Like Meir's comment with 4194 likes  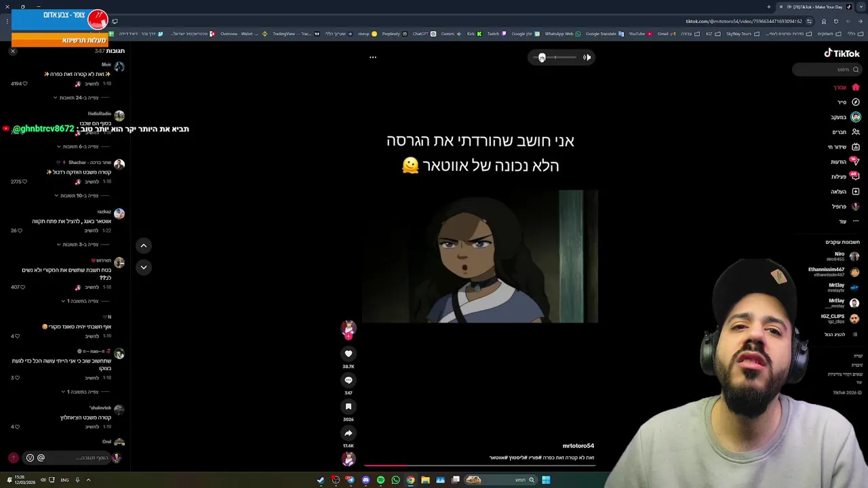[x=25, y=83]
